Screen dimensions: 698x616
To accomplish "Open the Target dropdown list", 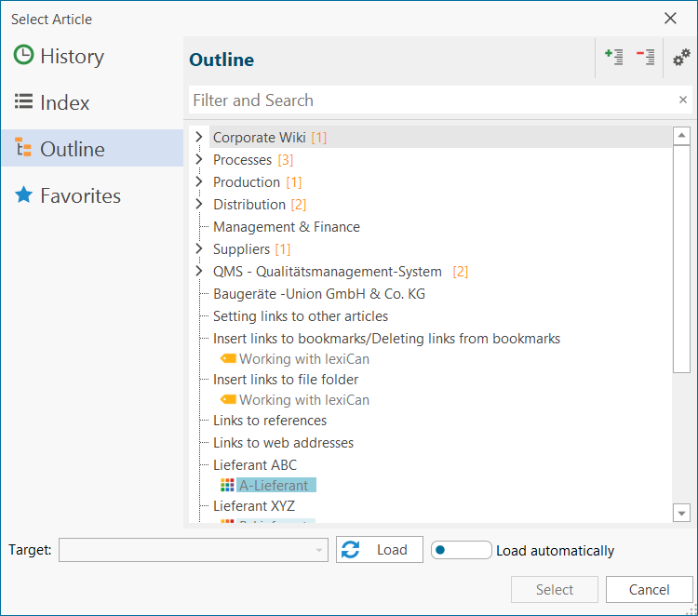I will pyautogui.click(x=319, y=550).
